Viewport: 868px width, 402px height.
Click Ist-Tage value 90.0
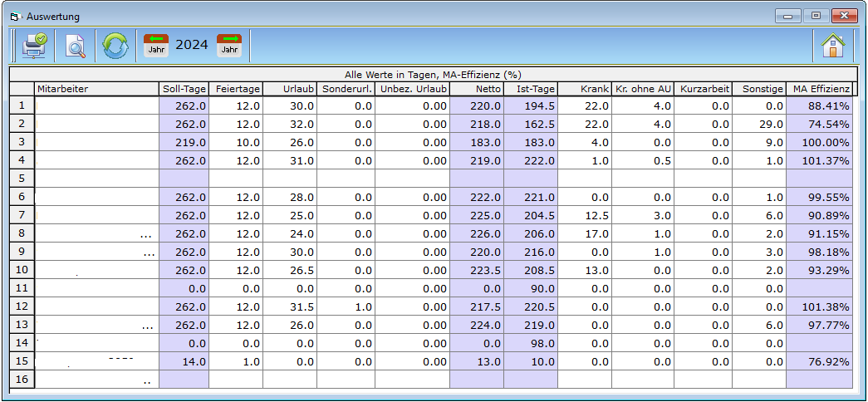tap(530, 288)
